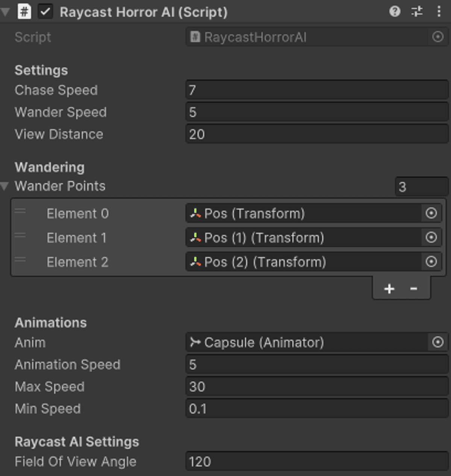This screenshot has height=476, width=451.
Task: Select the Field Of View Angle field
Action: [316, 462]
